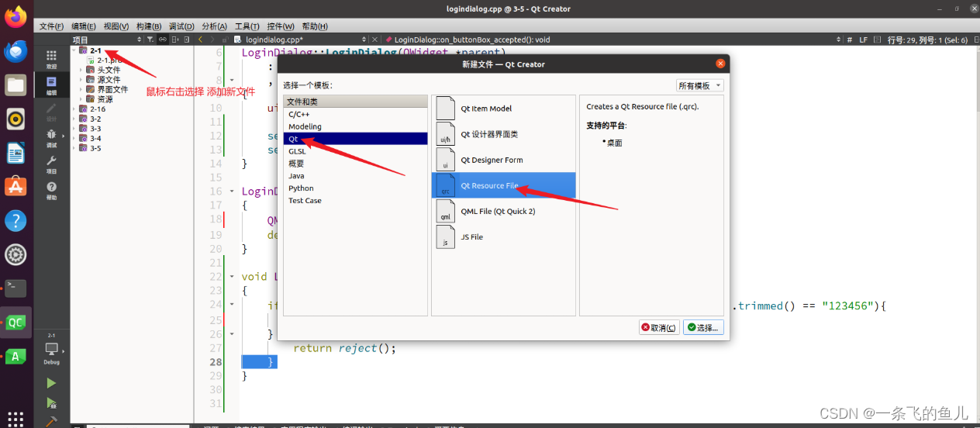Open the 2-1 Debug kit selector
This screenshot has width=980, height=428.
click(x=51, y=350)
